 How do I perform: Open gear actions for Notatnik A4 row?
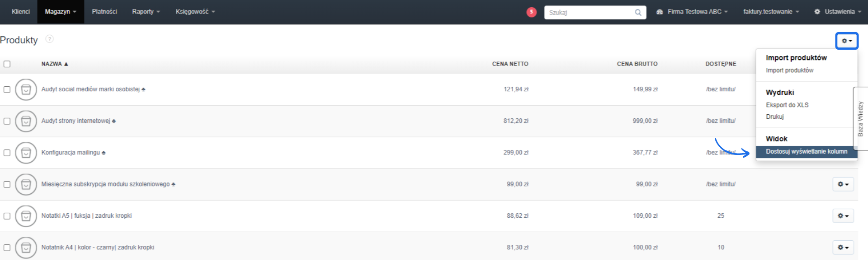click(x=843, y=248)
